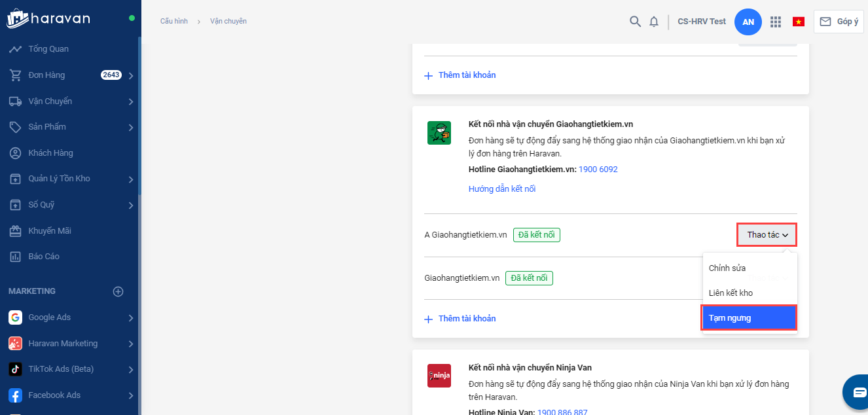This screenshot has width=868, height=415.
Task: Click Giaohangtietkiem hotline 1900 6092
Action: 598,170
